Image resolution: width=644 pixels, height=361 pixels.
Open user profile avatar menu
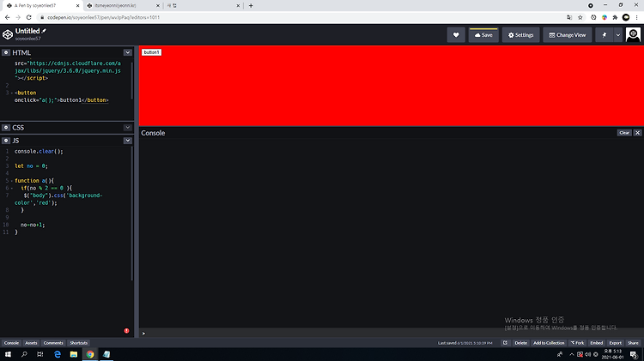tap(633, 35)
